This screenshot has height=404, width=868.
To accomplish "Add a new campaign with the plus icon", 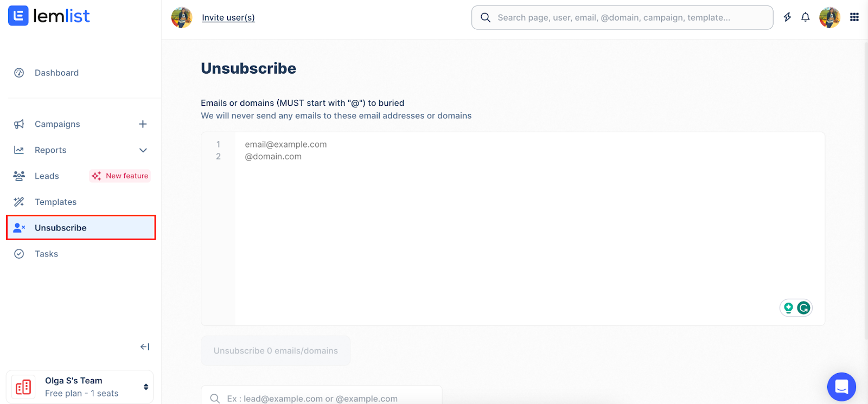I will [143, 124].
